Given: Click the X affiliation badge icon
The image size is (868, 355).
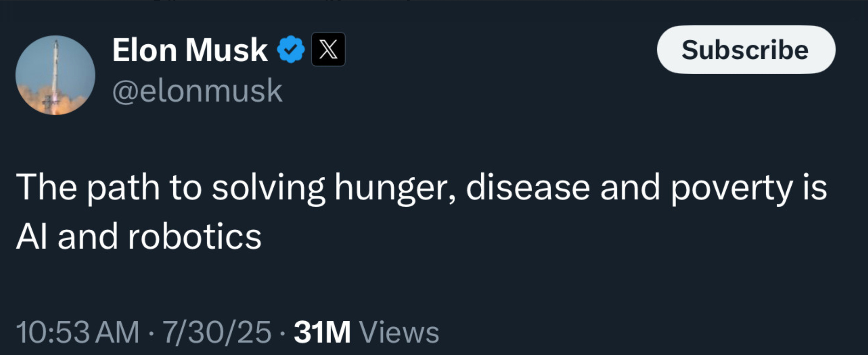Looking at the screenshot, I should click(328, 49).
